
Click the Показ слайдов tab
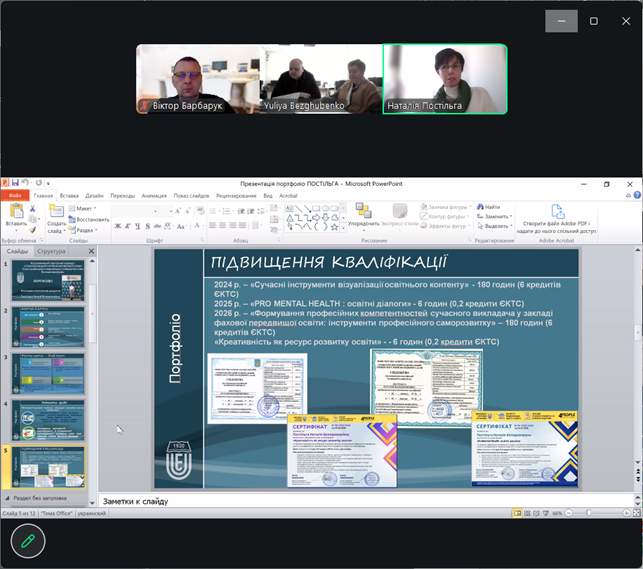(x=191, y=196)
